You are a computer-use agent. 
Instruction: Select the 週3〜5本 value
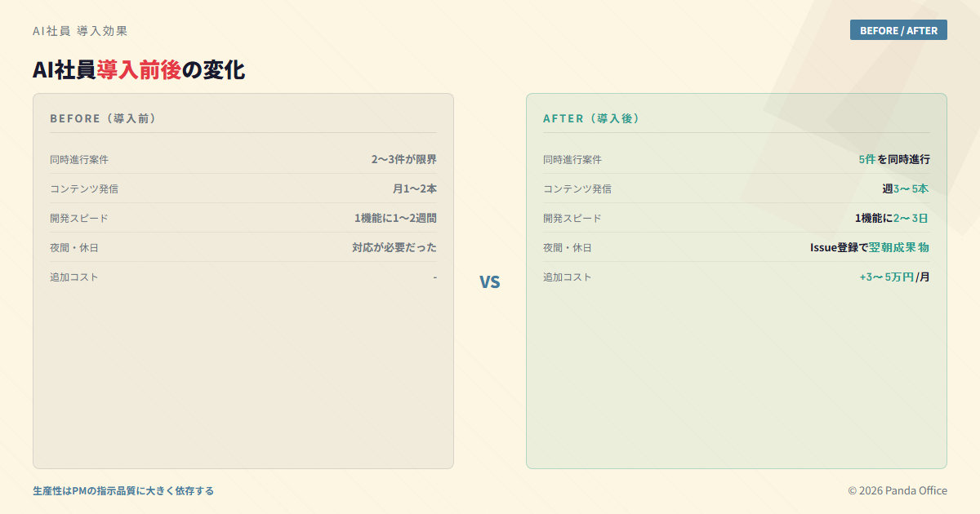tap(905, 188)
